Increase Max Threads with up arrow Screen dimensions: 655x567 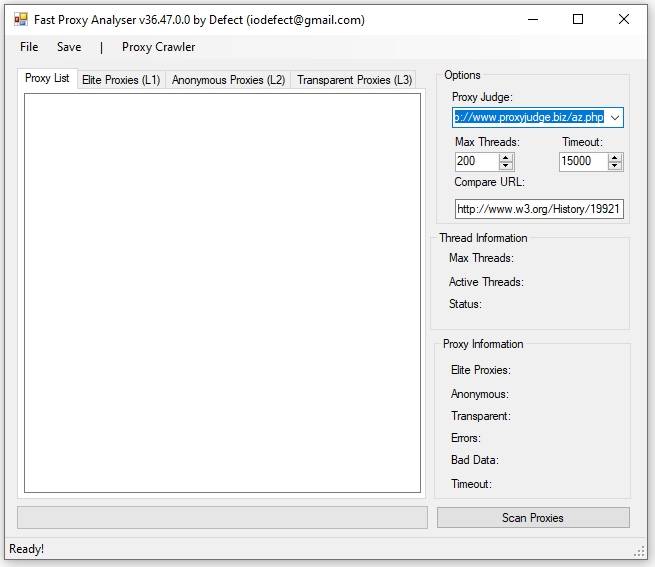click(x=506, y=158)
